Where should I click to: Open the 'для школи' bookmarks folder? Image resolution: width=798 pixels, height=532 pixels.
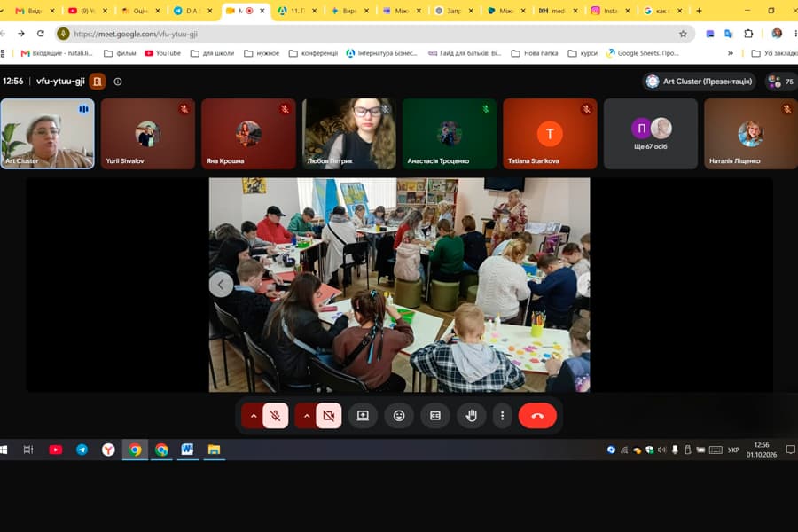(212, 53)
